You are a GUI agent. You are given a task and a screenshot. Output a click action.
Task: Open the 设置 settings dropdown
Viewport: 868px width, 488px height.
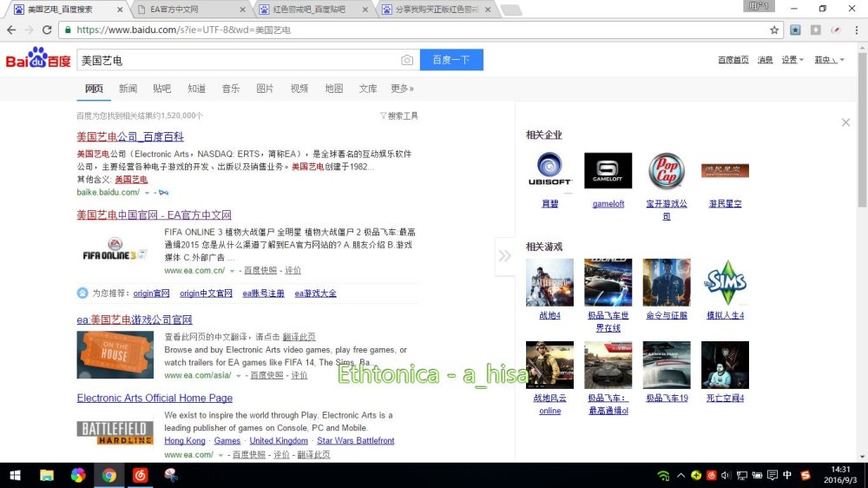point(792,60)
